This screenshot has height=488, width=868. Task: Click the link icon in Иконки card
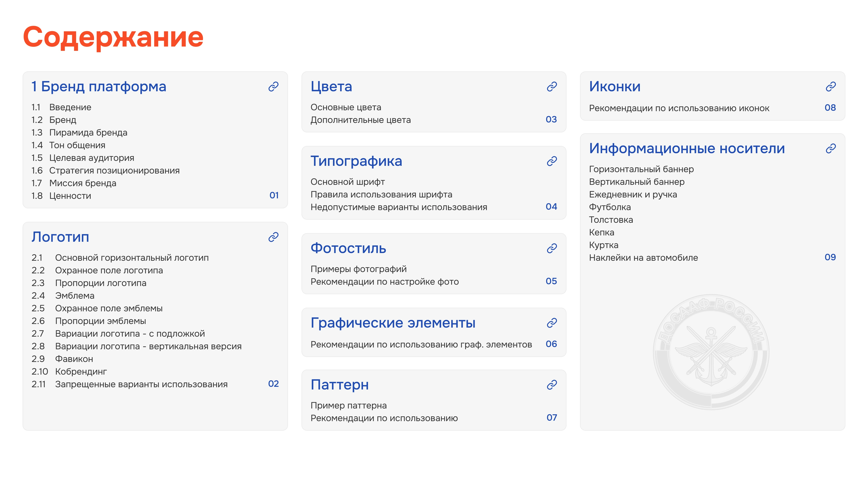[x=831, y=87]
